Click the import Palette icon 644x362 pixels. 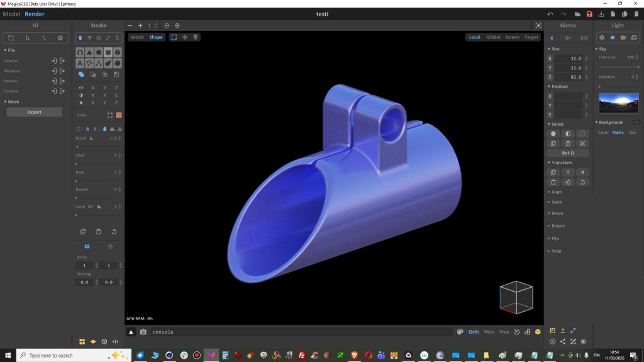[54, 61]
